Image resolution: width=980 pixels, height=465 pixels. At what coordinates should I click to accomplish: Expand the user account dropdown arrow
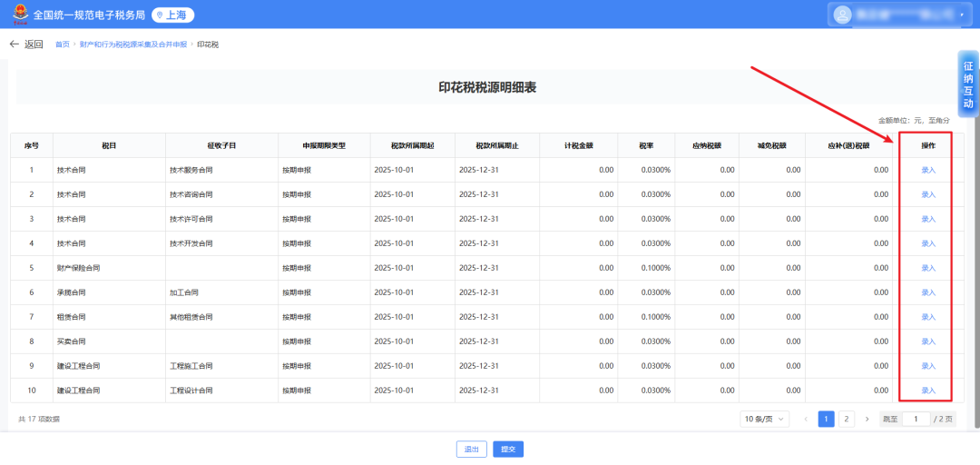[x=962, y=15]
